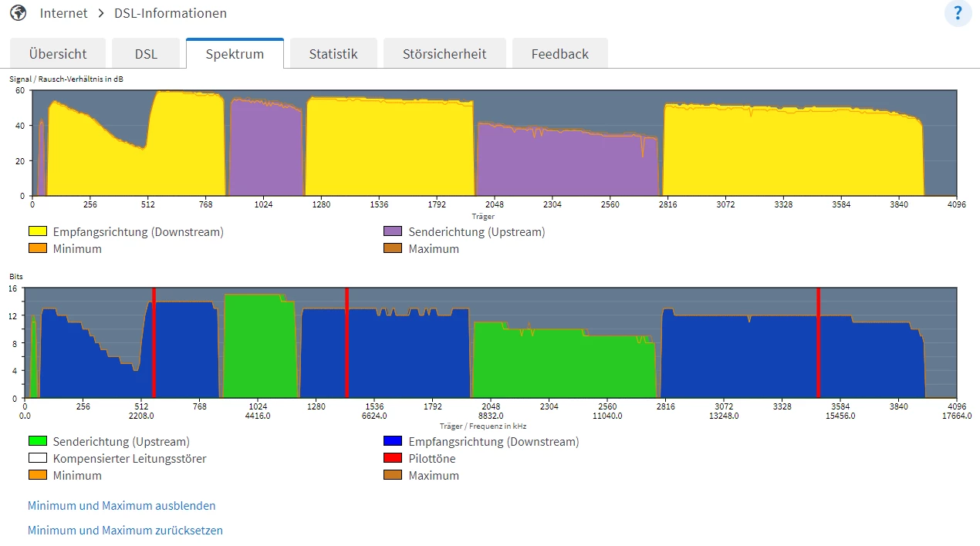Switch to the Feedback tab
This screenshot has height=546, width=980.
tap(560, 54)
